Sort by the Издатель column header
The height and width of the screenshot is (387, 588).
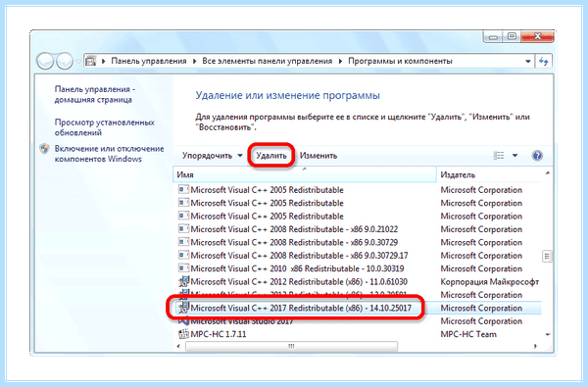tap(489, 174)
